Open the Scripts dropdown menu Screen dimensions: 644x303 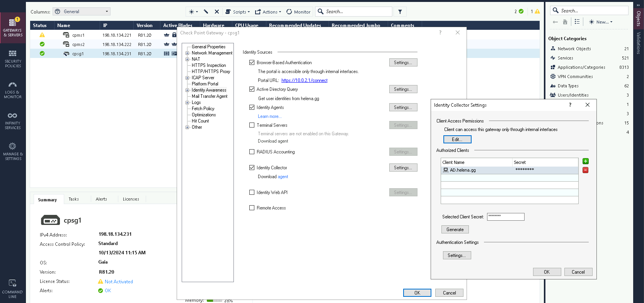pos(238,12)
